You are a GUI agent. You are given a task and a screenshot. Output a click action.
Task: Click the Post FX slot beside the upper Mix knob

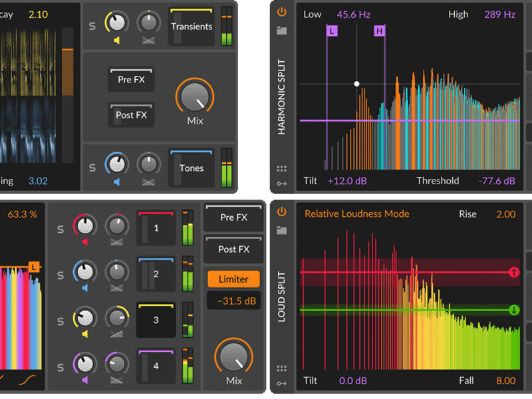click(x=131, y=115)
